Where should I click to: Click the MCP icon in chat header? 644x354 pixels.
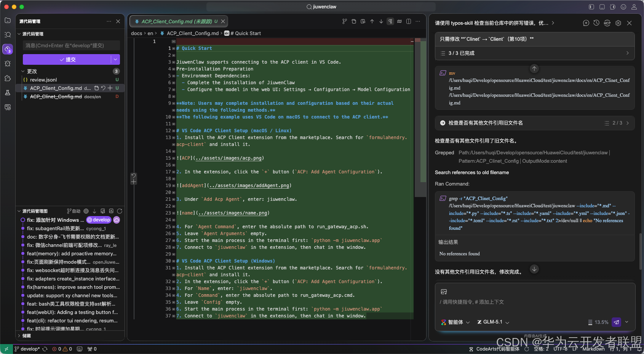(x=607, y=23)
